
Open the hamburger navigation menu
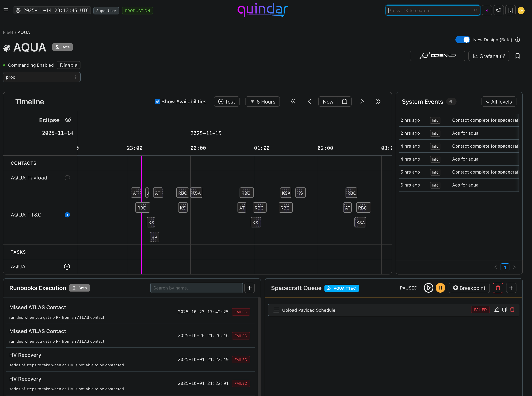[x=6, y=10]
